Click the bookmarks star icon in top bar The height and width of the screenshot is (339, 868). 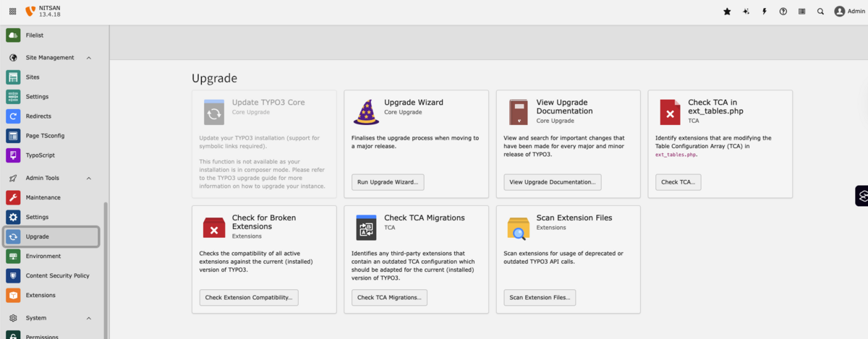tap(727, 12)
